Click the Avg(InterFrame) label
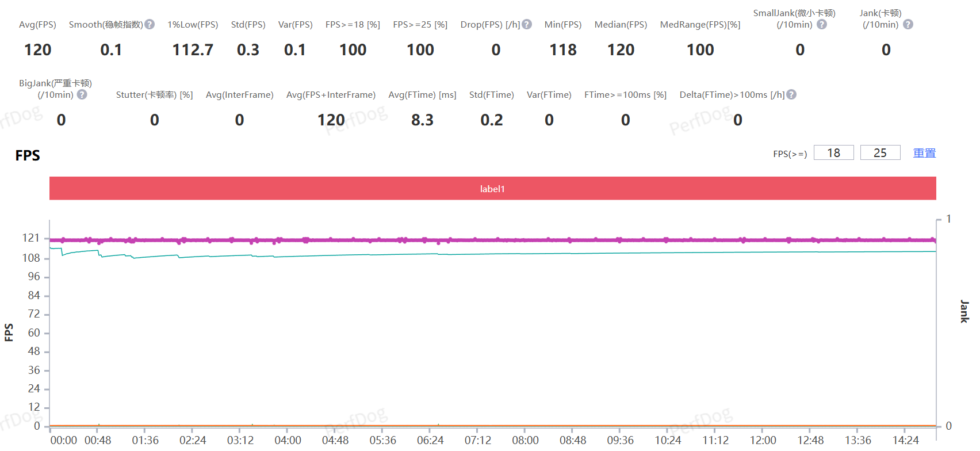 (x=240, y=95)
